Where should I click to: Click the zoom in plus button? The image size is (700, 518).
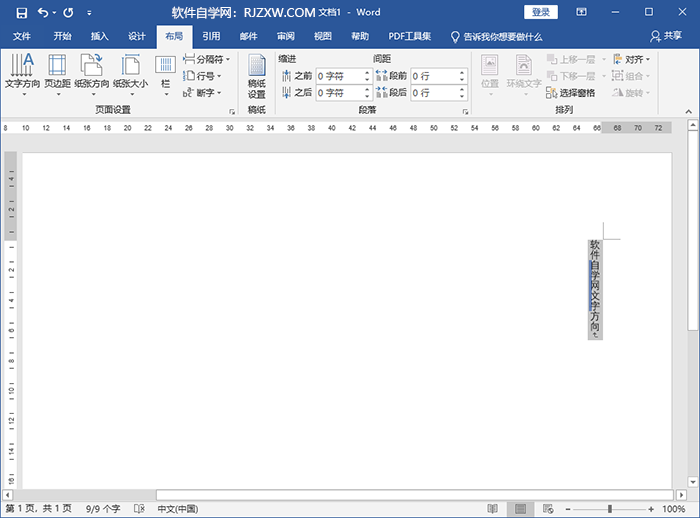651,509
